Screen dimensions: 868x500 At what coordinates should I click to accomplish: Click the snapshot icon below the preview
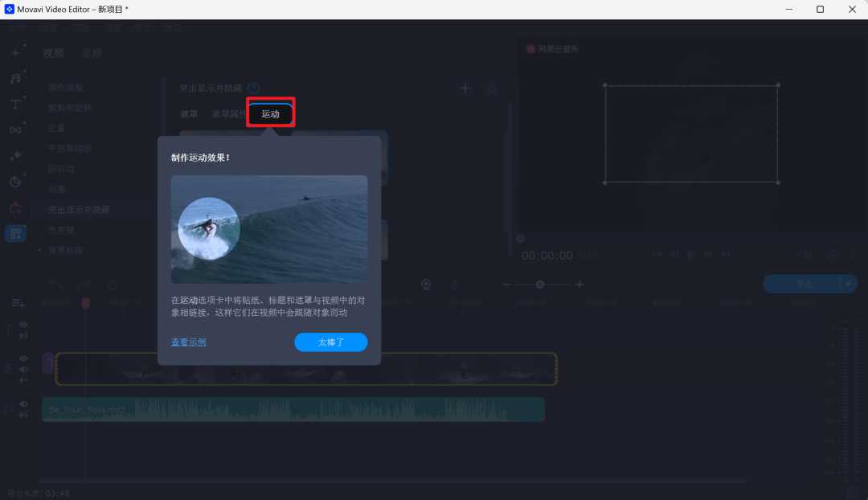click(x=832, y=255)
